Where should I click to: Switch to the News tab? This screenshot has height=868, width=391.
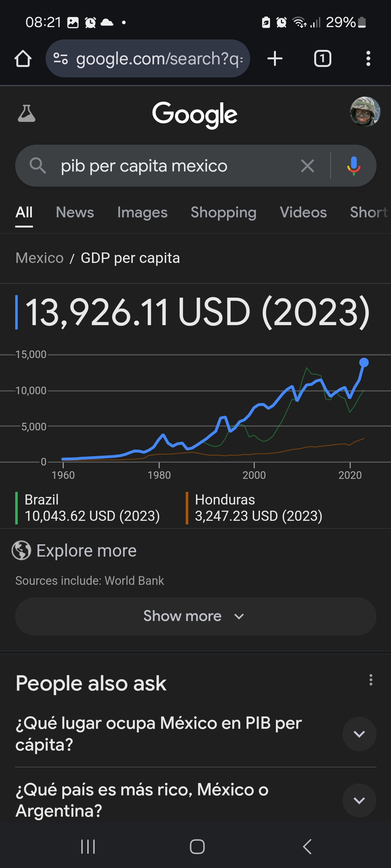pyautogui.click(x=75, y=212)
